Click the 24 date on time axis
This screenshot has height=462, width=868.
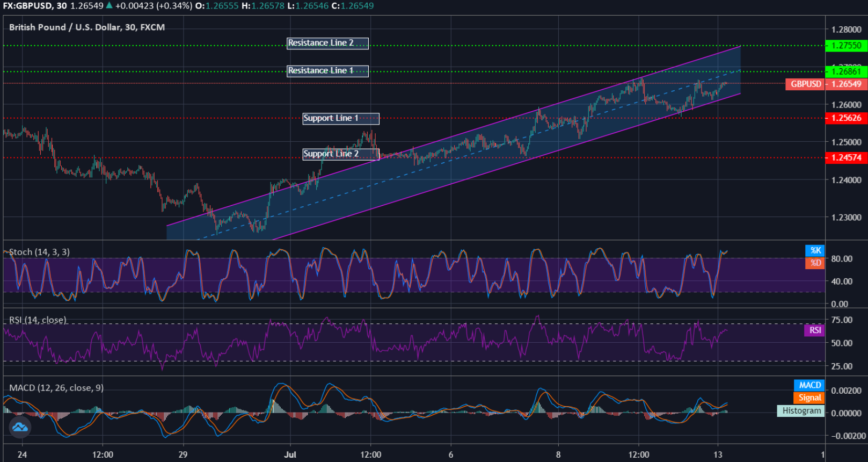(22, 454)
